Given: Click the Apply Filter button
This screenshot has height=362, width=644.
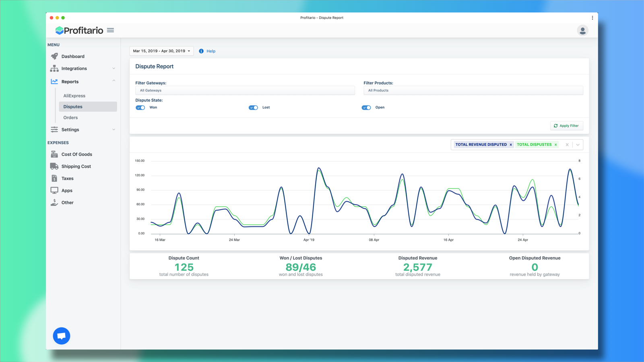Looking at the screenshot, I should click(566, 126).
